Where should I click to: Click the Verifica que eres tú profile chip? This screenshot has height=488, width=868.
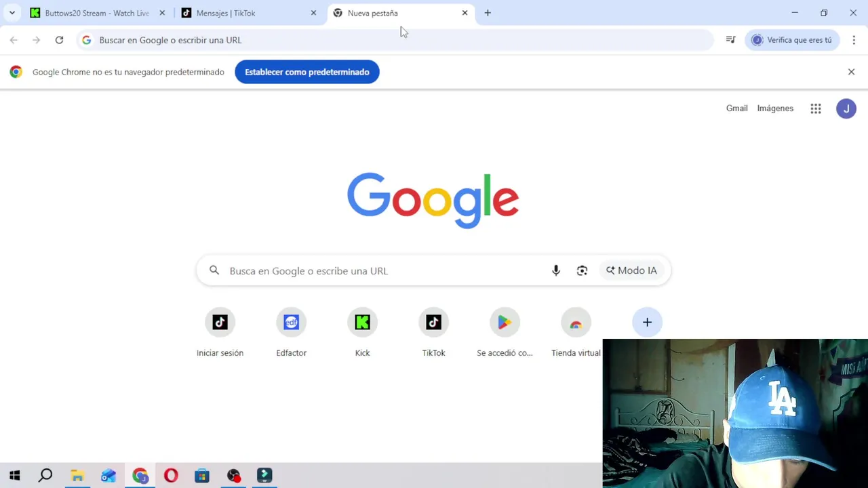pos(792,40)
